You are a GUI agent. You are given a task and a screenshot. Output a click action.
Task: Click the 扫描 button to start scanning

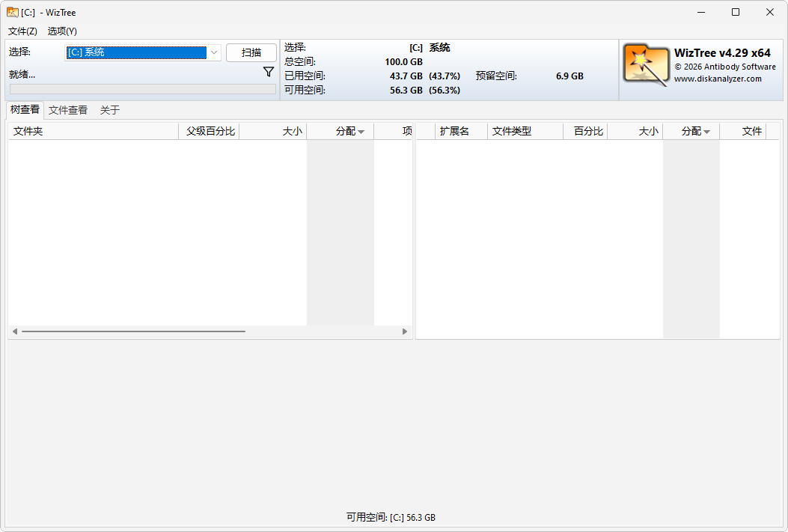(x=251, y=52)
